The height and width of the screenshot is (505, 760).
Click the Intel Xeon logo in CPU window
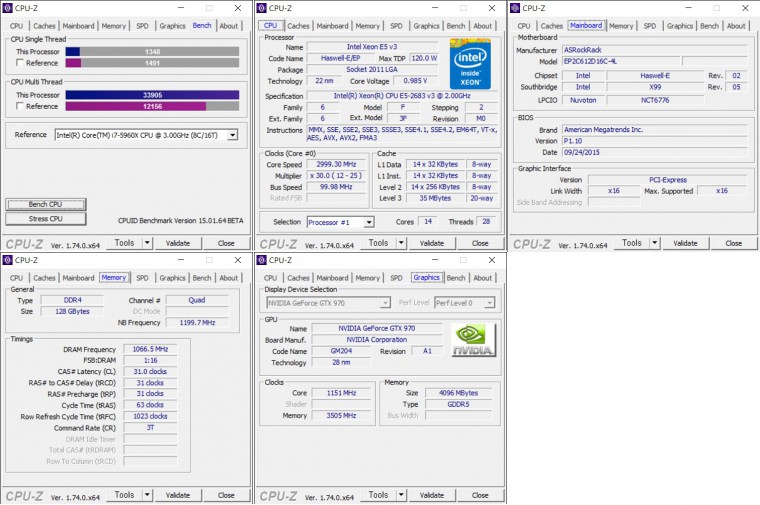[x=470, y=64]
